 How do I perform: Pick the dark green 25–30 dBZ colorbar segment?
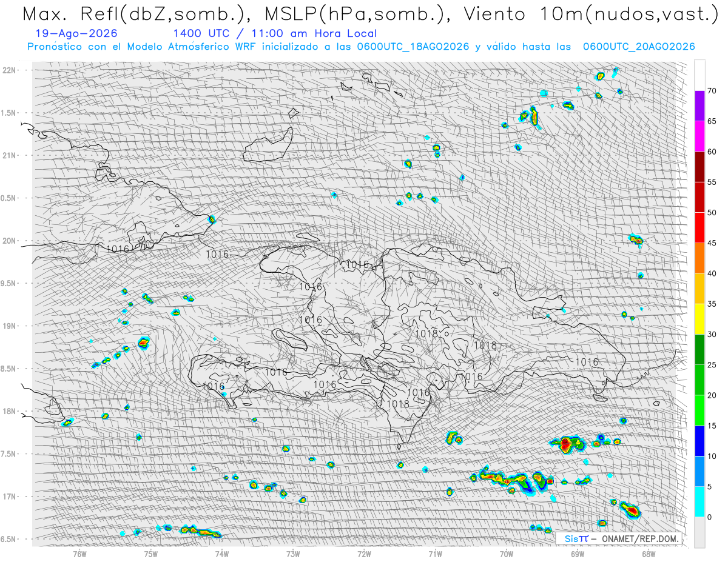tap(699, 350)
